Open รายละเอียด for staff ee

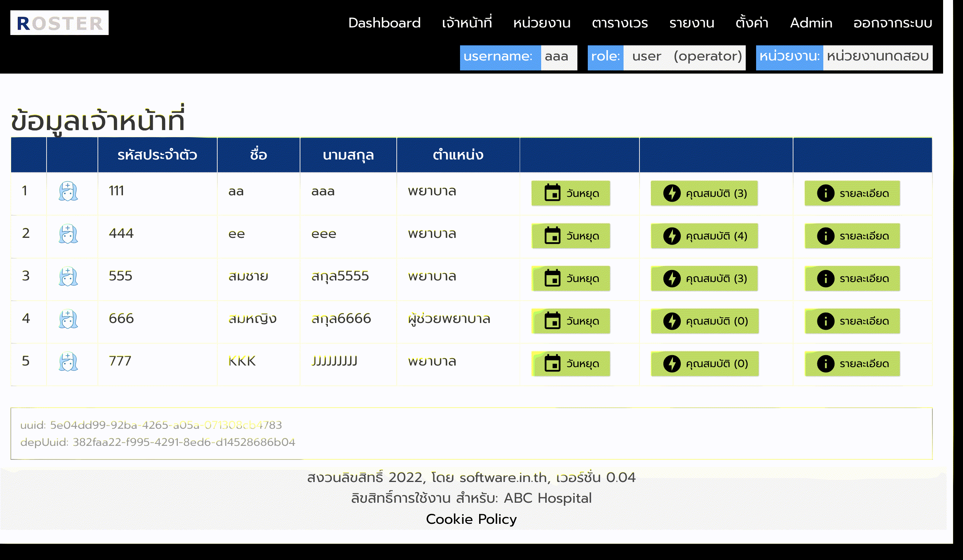coord(852,236)
